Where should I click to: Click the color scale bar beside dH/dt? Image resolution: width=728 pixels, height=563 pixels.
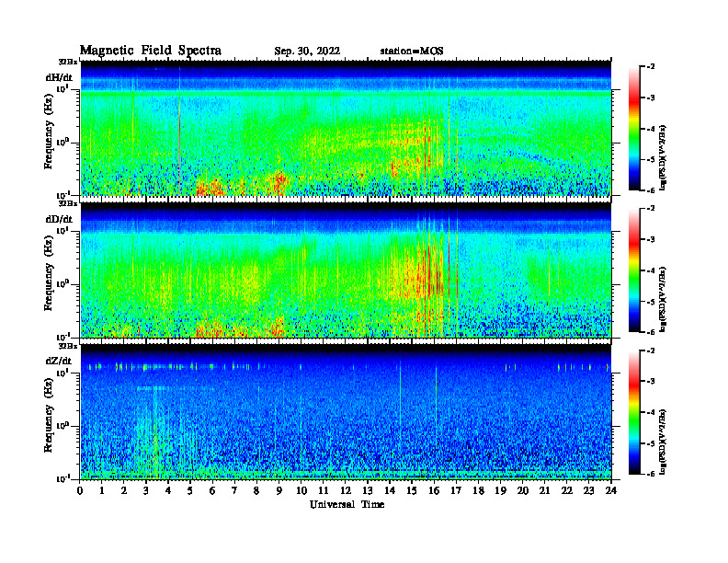(634, 129)
